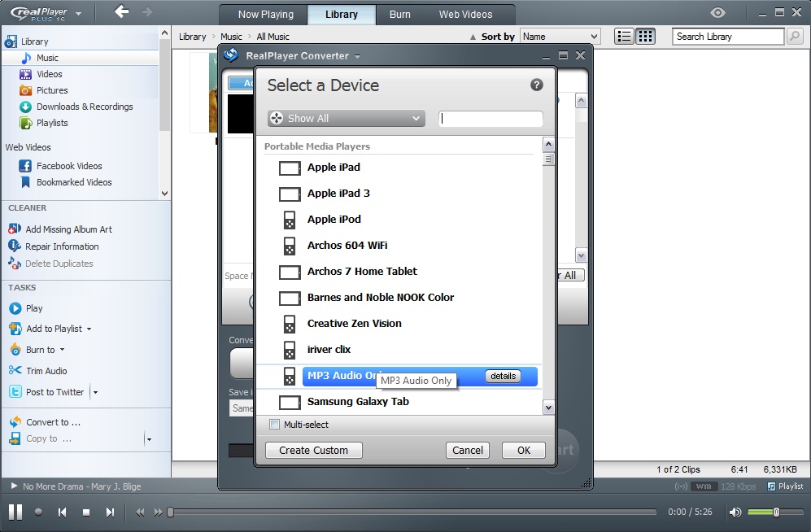Click the iriver clix device icon
Screen dimensions: 811x532
[x=290, y=350]
